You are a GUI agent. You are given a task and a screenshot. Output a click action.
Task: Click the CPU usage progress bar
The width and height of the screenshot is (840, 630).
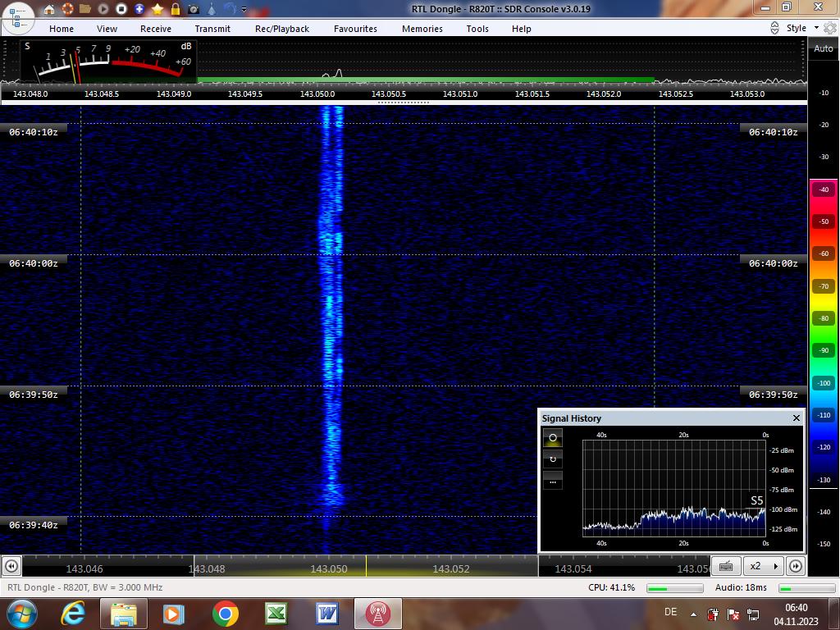675,587
